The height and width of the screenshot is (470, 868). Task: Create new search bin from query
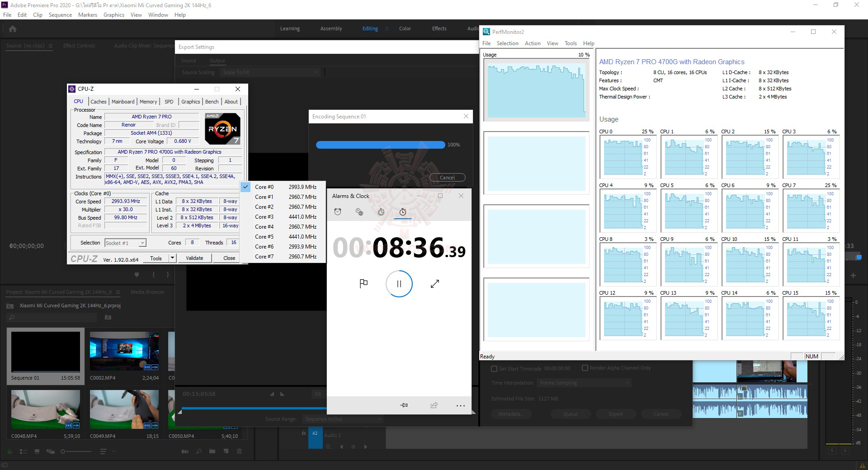coord(108,318)
